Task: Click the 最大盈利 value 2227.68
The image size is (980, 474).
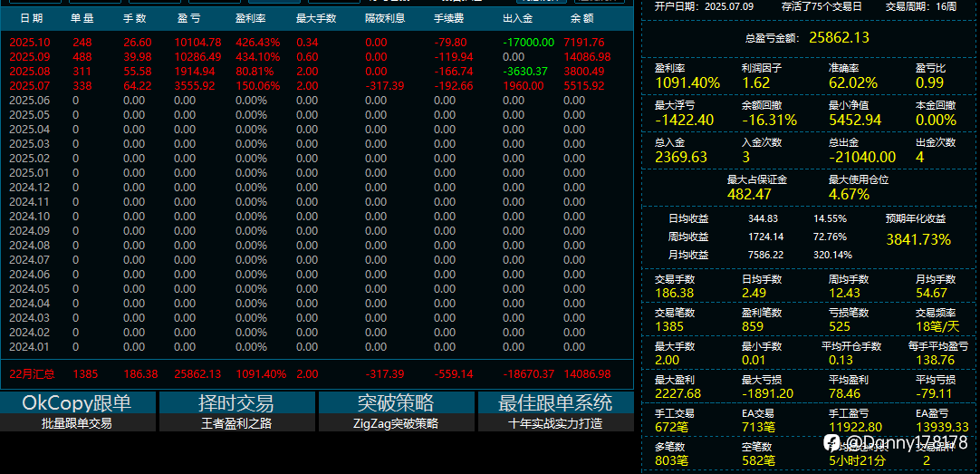Action: (x=677, y=393)
